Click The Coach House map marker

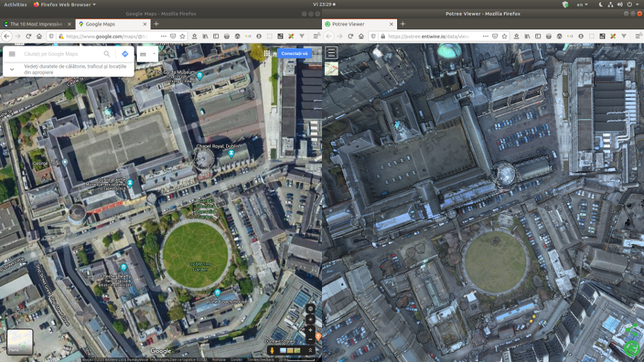[218, 293]
